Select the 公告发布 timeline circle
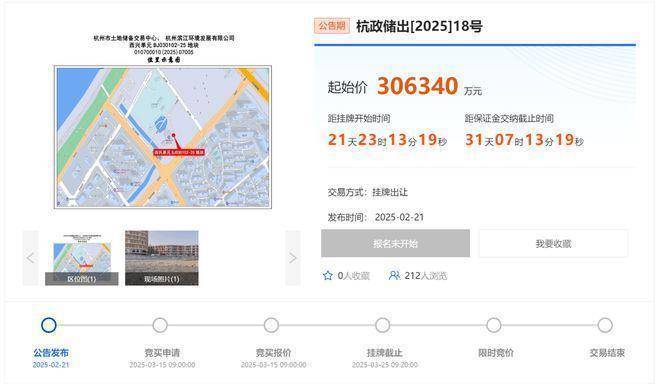 49,325
